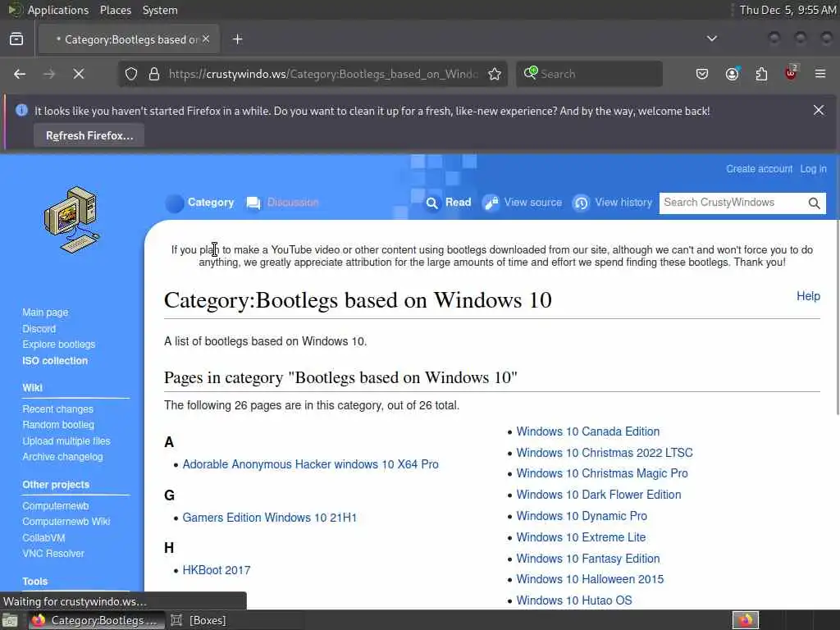
Task: Switch to the Boxes taskbar window
Action: pos(199,620)
